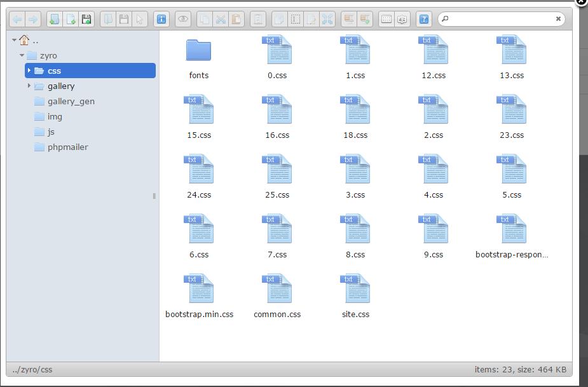Select the 15.css file
Screen dimensions: 588x387
199,117
